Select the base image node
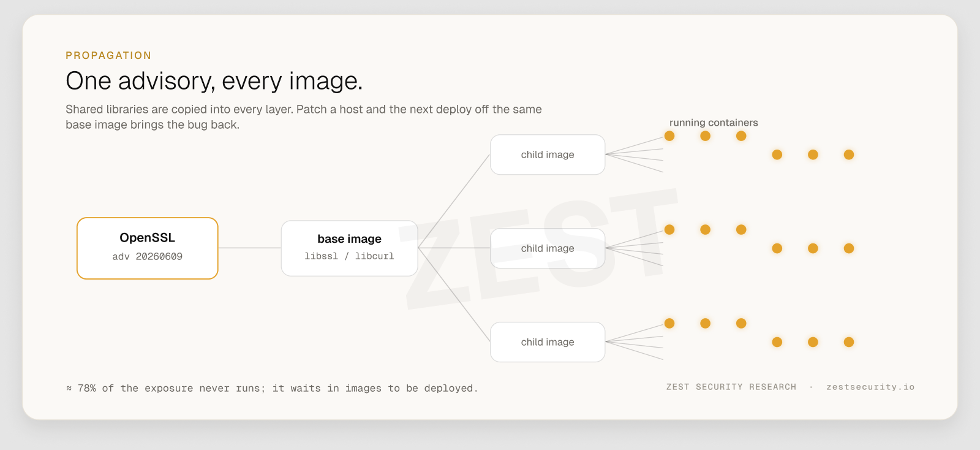The width and height of the screenshot is (980, 450). [349, 248]
